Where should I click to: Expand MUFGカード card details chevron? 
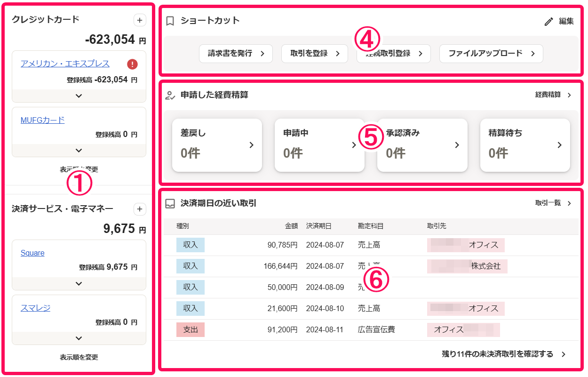[x=79, y=151]
